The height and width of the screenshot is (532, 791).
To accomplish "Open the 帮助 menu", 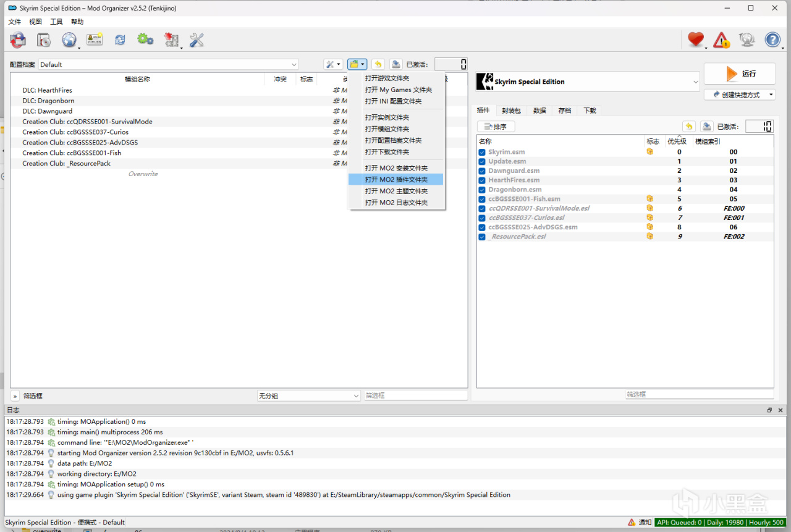I will tap(77, 22).
